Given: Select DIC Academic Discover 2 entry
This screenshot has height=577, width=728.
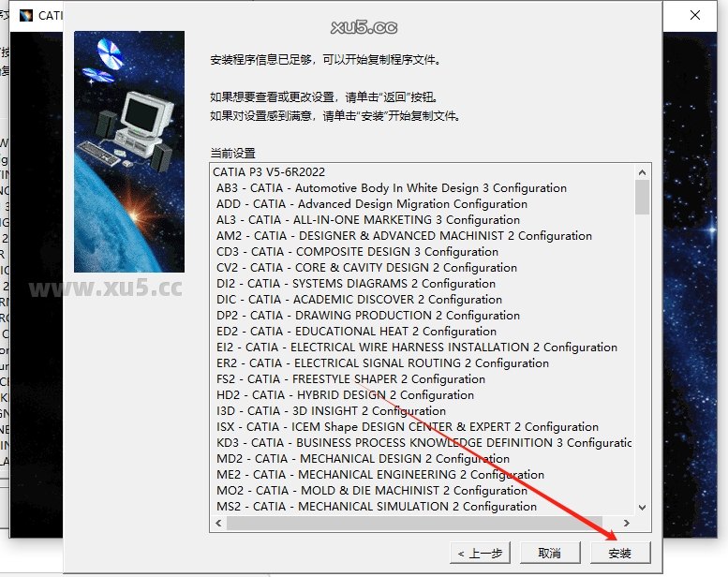Looking at the screenshot, I should tap(359, 299).
